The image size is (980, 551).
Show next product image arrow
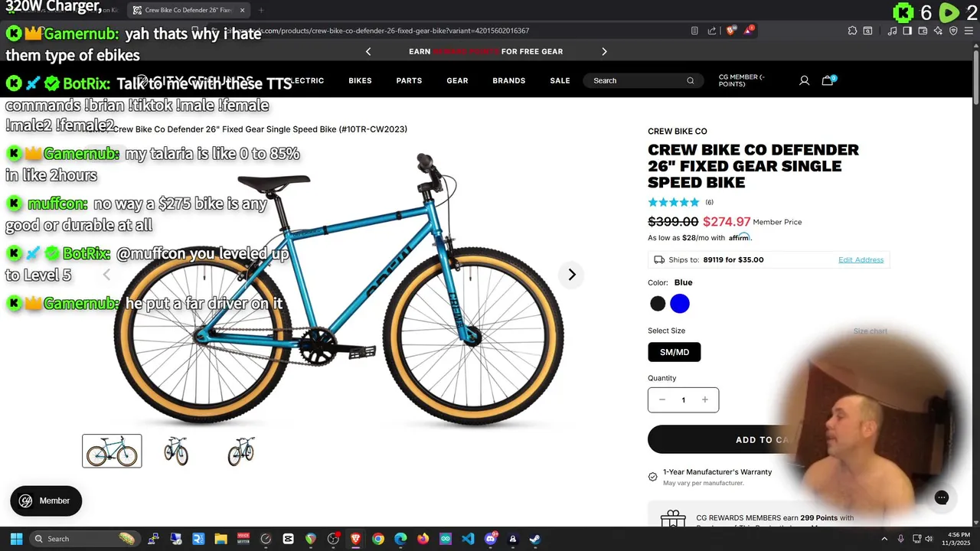(x=571, y=275)
